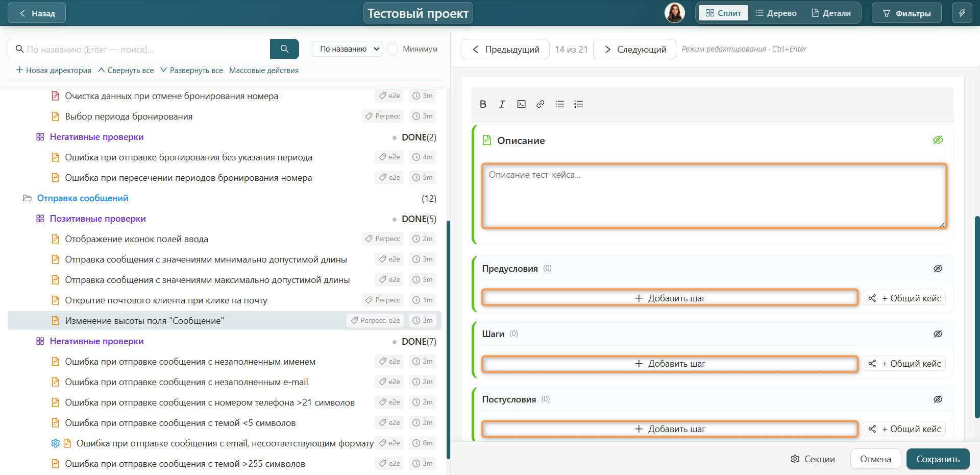Click gear icon beside email format error case
Viewport: 980px width, 475px height.
coord(56,443)
